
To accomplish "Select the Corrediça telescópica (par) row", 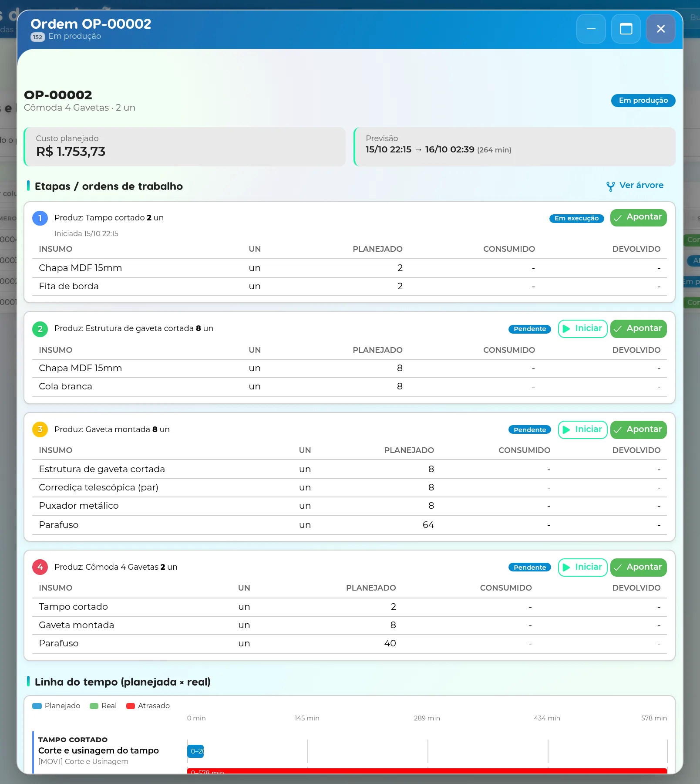I will (349, 488).
